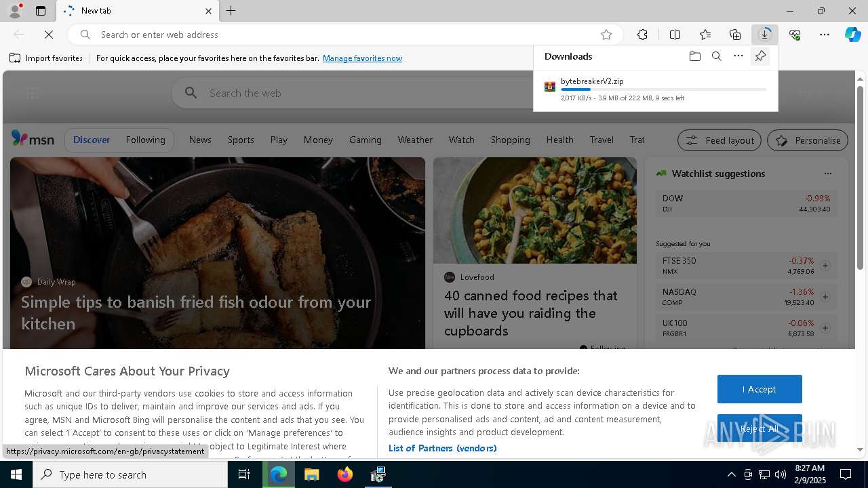Open the Travel menu item

601,140
